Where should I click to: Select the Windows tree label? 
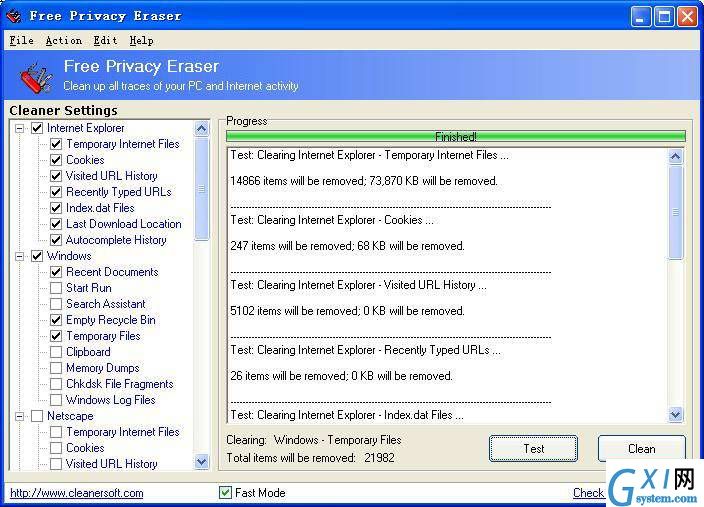[69, 256]
